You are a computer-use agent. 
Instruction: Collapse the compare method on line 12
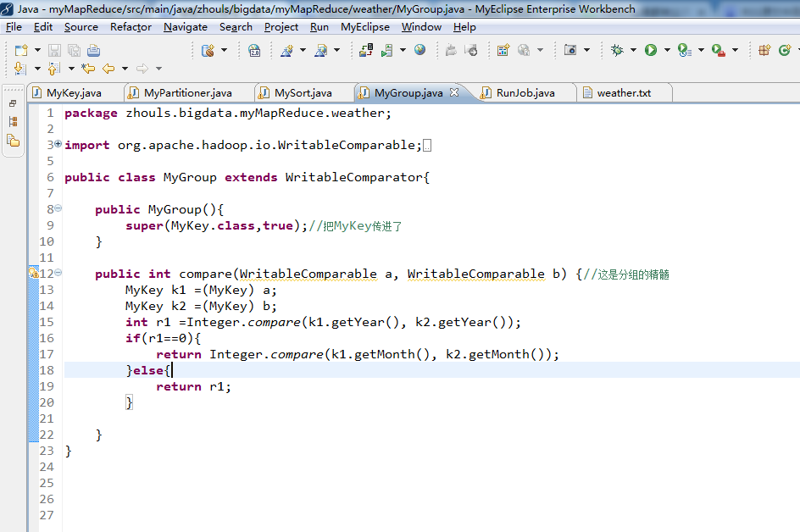click(58, 273)
